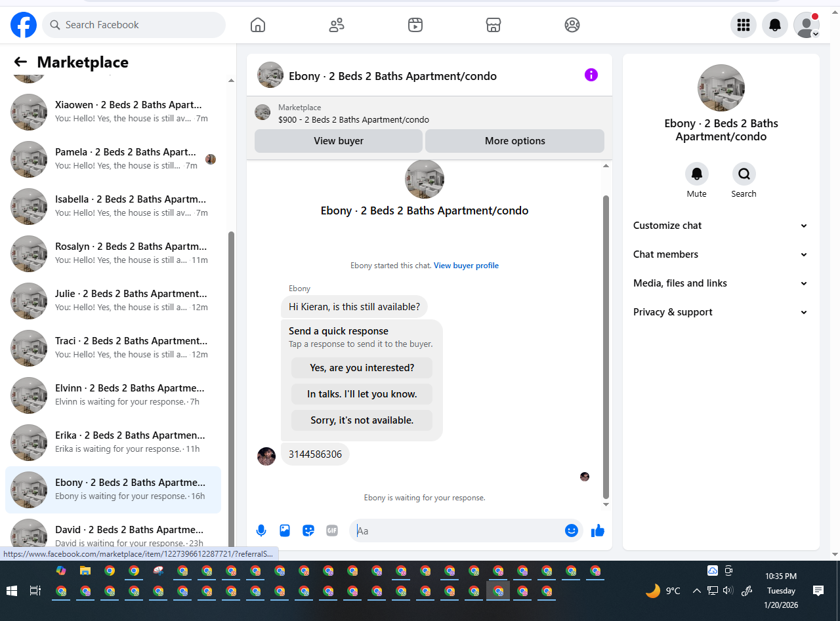840x621 pixels.
Task: Click the More options button
Action: pos(515,141)
